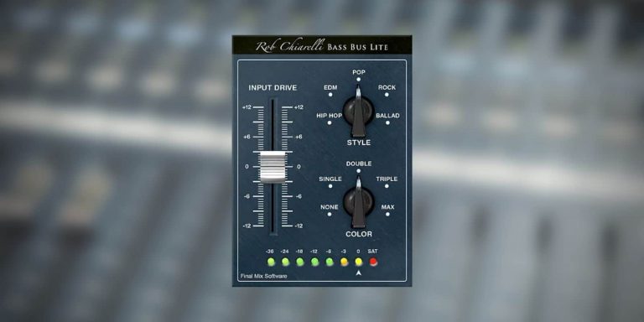Click the STYLE rotary knob
Screen dimensions: 644x322
(359, 111)
